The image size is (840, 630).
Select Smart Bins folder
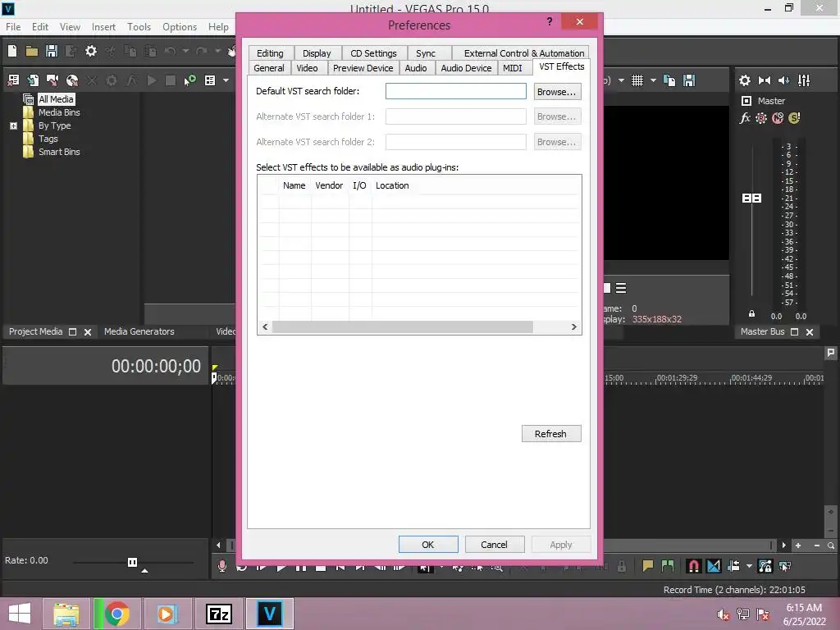[59, 152]
